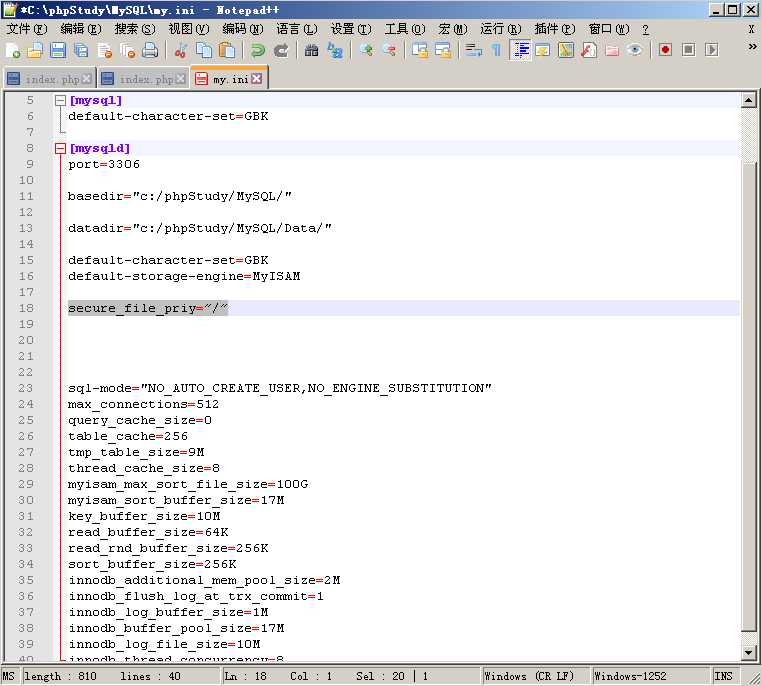Expand the toolbar overflow chevron
Viewport: 762px width, 686px height.
[x=752, y=47]
